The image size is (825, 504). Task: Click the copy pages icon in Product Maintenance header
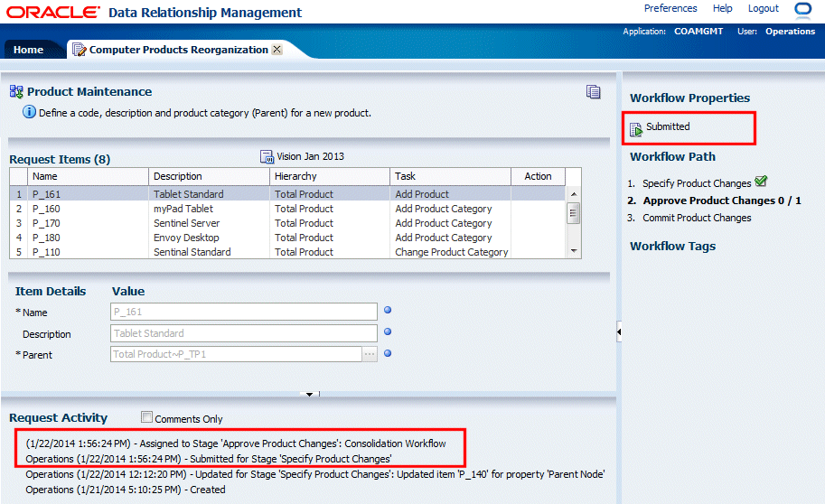point(594,92)
